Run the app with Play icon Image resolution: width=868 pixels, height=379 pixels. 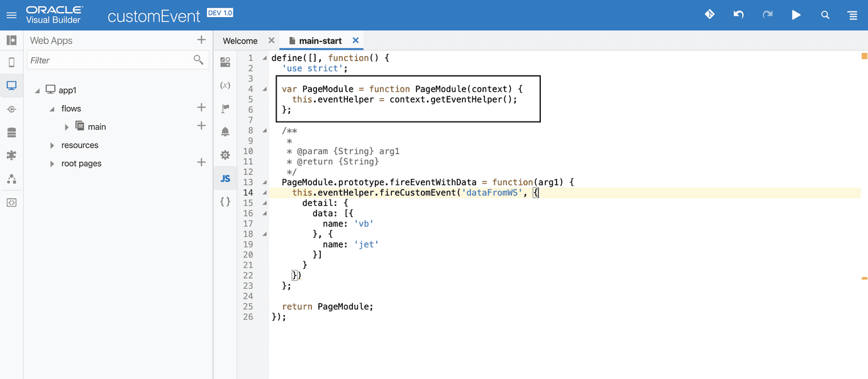pos(796,15)
